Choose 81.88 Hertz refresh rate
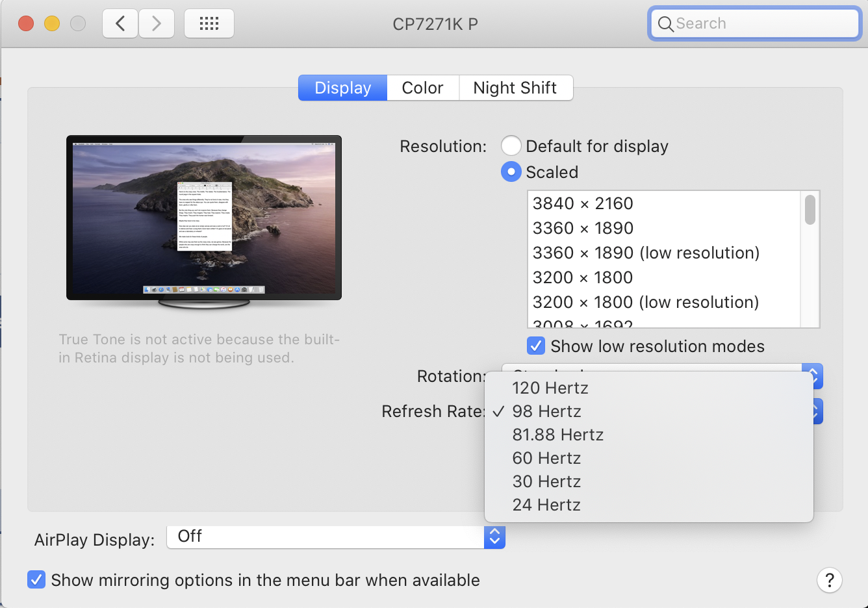Image resolution: width=868 pixels, height=608 pixels. tap(649, 435)
